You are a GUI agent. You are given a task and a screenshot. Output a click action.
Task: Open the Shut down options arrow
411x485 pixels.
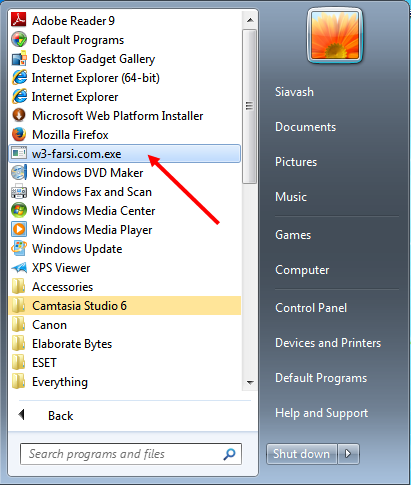coord(348,454)
